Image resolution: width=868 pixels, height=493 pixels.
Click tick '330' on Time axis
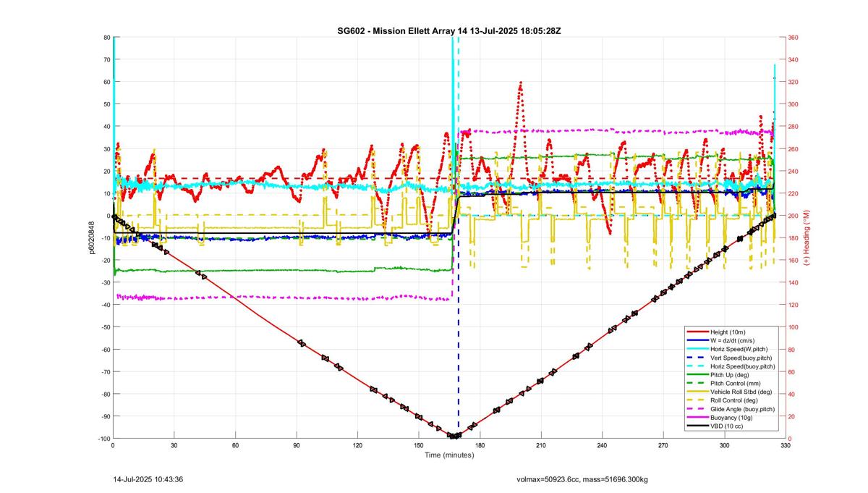(786, 446)
